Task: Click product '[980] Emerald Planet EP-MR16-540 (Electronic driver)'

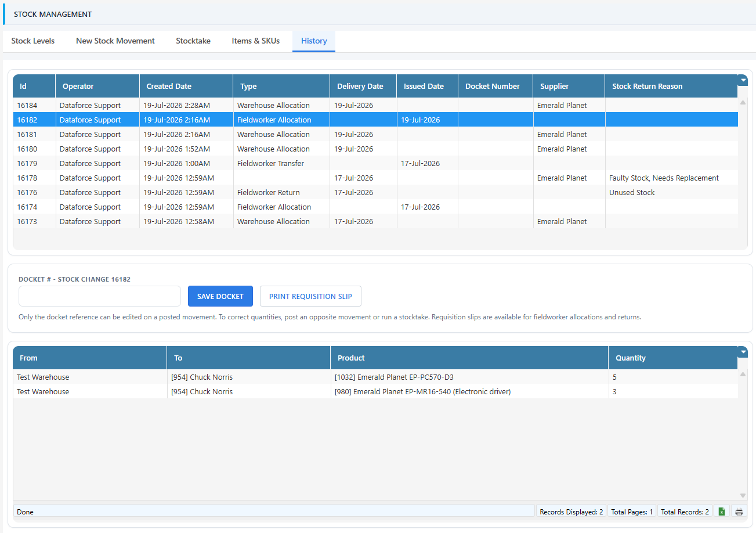Action: (x=422, y=391)
